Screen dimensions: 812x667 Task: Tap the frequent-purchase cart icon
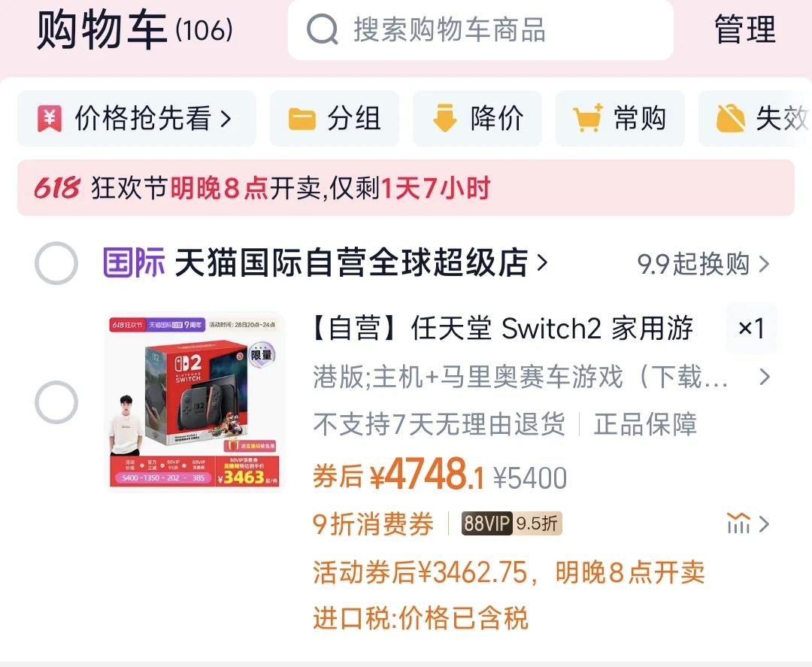pyautogui.click(x=588, y=117)
